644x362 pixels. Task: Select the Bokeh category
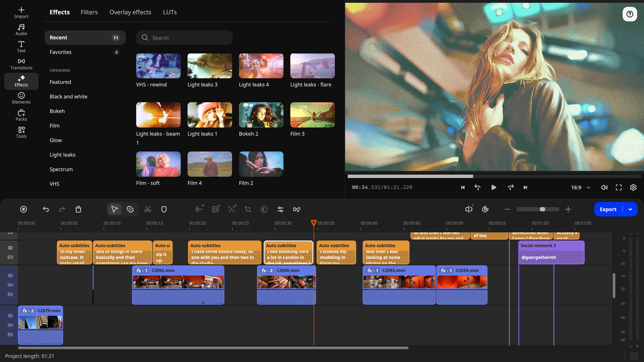tap(57, 111)
